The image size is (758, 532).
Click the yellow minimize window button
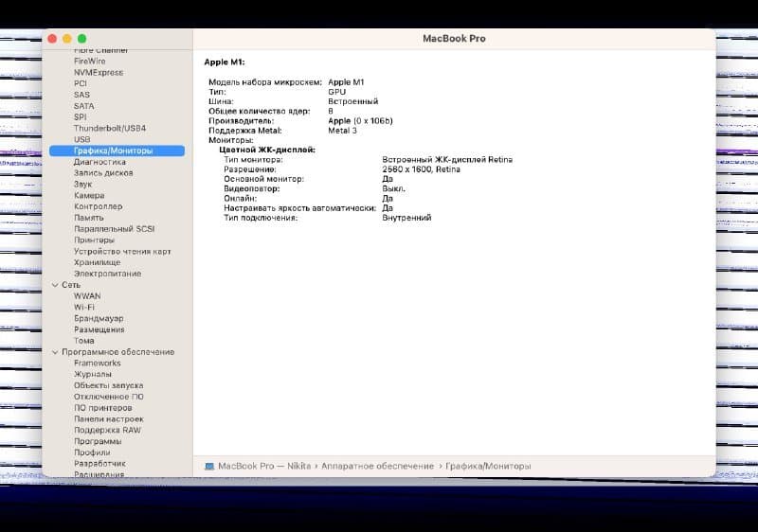67,38
